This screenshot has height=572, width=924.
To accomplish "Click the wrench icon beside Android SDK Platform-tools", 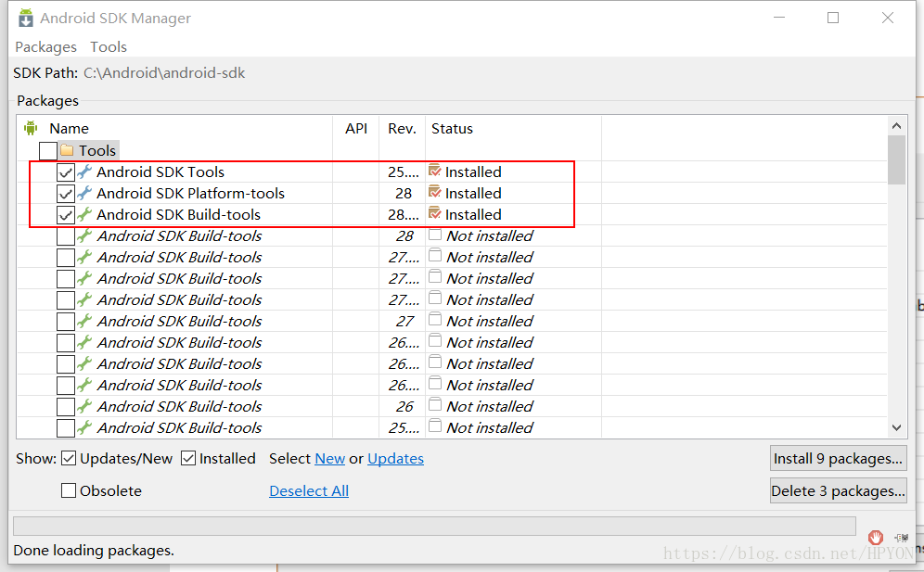I will pyautogui.click(x=84, y=193).
